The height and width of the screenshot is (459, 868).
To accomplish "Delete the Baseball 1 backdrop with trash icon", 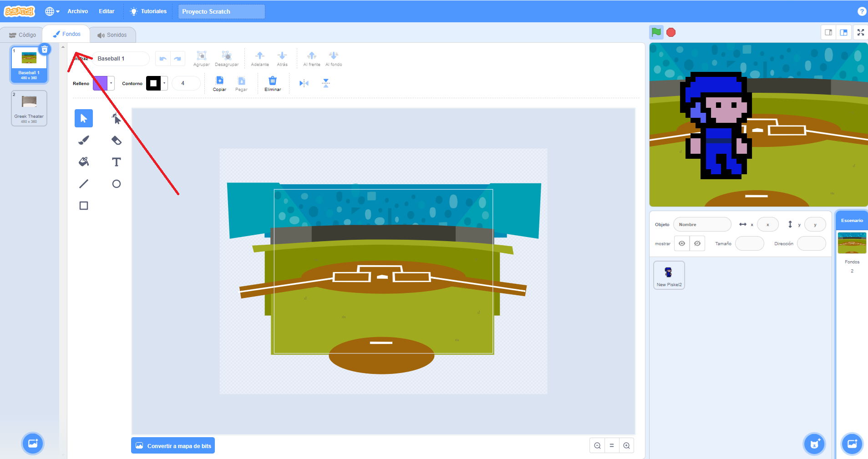I will [45, 50].
